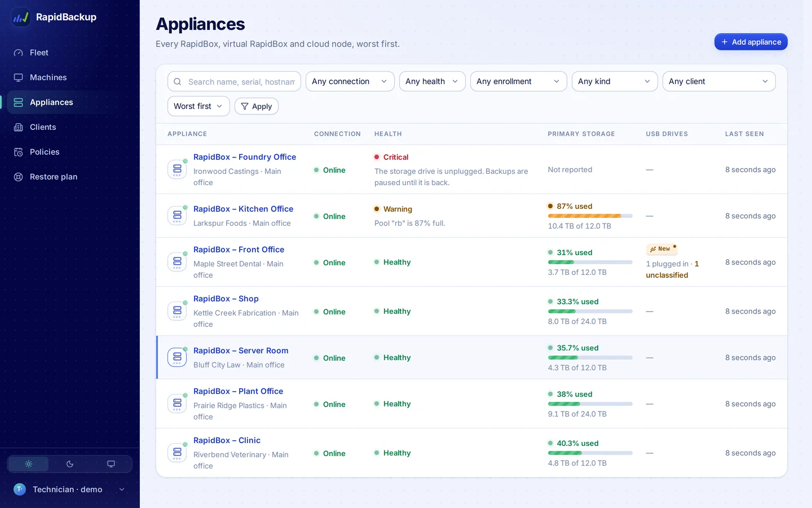Click the Add appliance button
Screen dimensions: 812x508
click(x=751, y=42)
